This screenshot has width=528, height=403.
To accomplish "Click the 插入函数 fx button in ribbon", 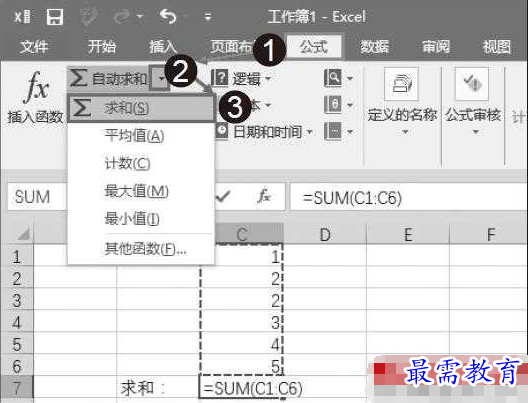I will coord(35,98).
